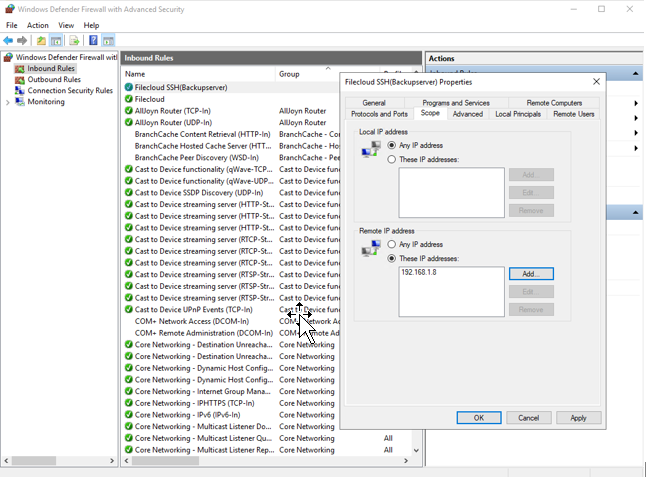Select Any IP address under Local IP

(x=391, y=145)
